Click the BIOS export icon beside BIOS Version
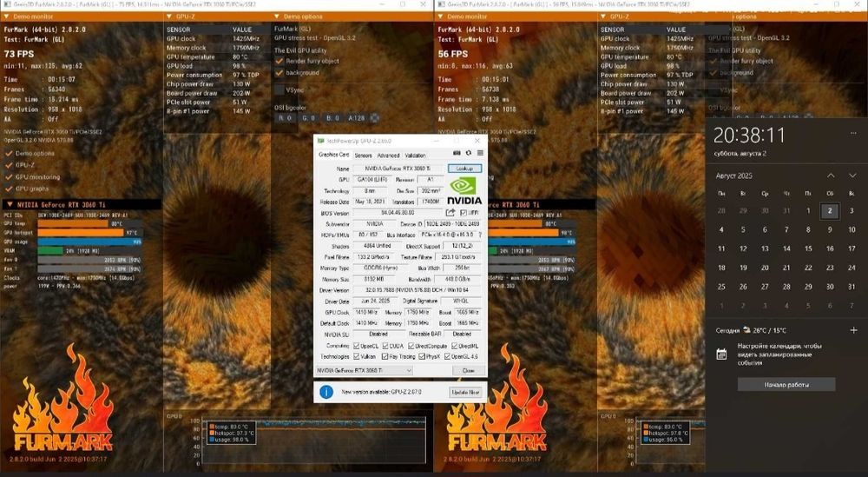 pyautogui.click(x=450, y=213)
